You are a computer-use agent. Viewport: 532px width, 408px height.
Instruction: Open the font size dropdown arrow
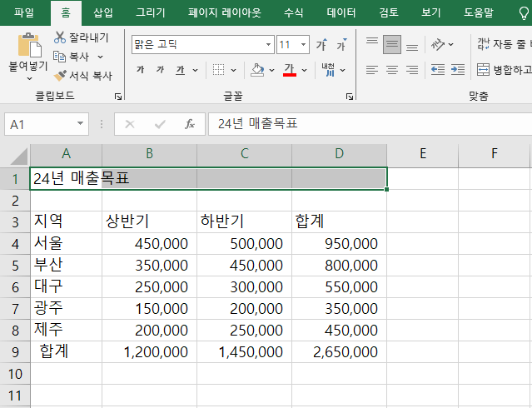[304, 44]
